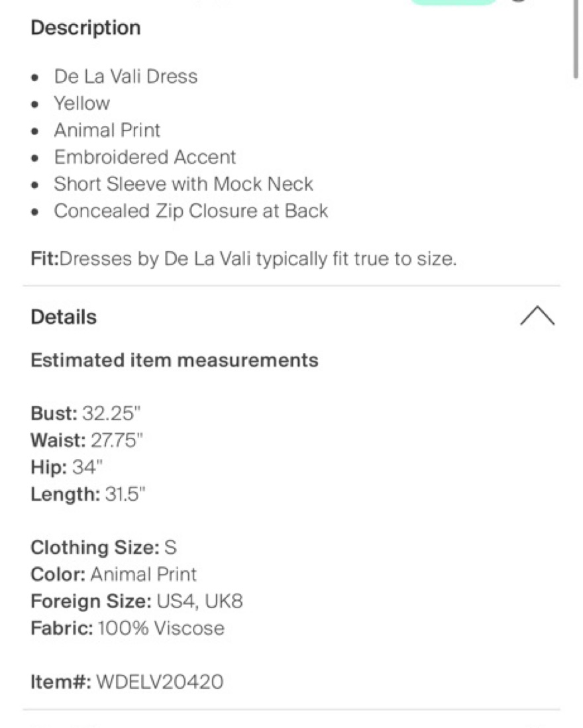Screen dimensions: 583x728
Task: Tap the Estimated item measurements heading
Action: pyautogui.click(x=174, y=360)
